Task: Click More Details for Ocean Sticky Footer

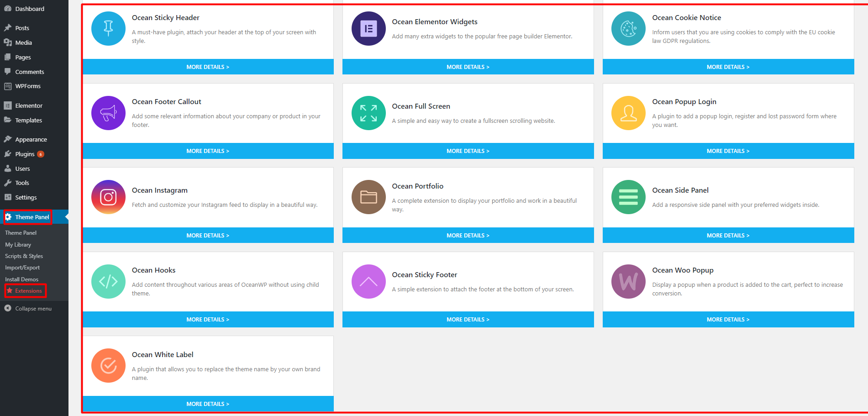Action: [x=468, y=319]
